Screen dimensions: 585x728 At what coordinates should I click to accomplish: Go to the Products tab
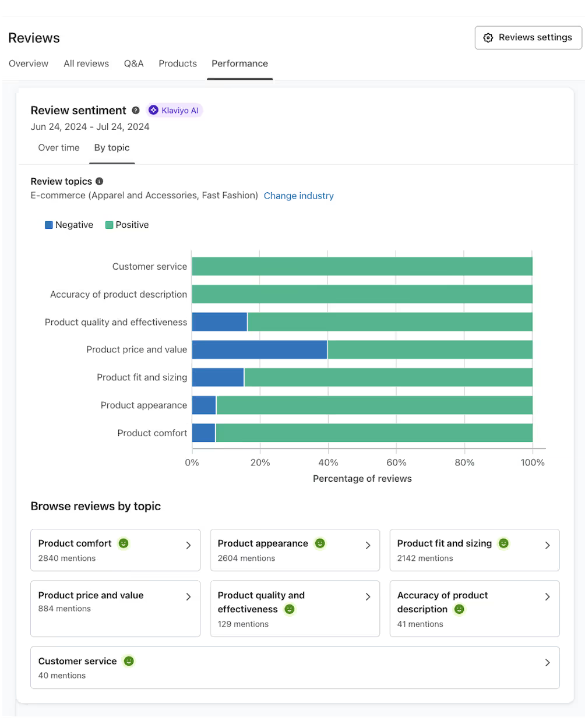tap(178, 63)
